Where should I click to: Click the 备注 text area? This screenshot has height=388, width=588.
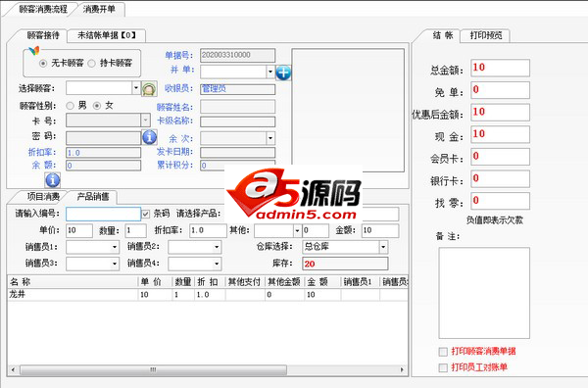[484, 293]
